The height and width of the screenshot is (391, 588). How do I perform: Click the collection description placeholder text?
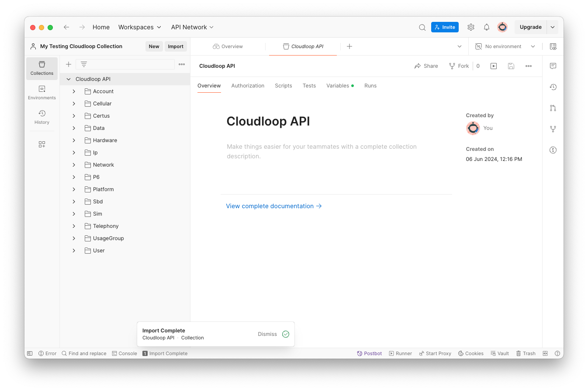pyautogui.click(x=322, y=151)
